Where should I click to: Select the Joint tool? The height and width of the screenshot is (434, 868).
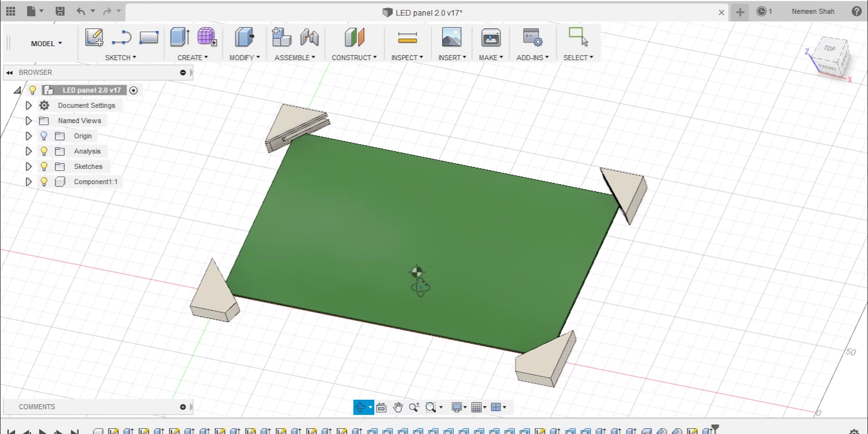click(x=309, y=37)
